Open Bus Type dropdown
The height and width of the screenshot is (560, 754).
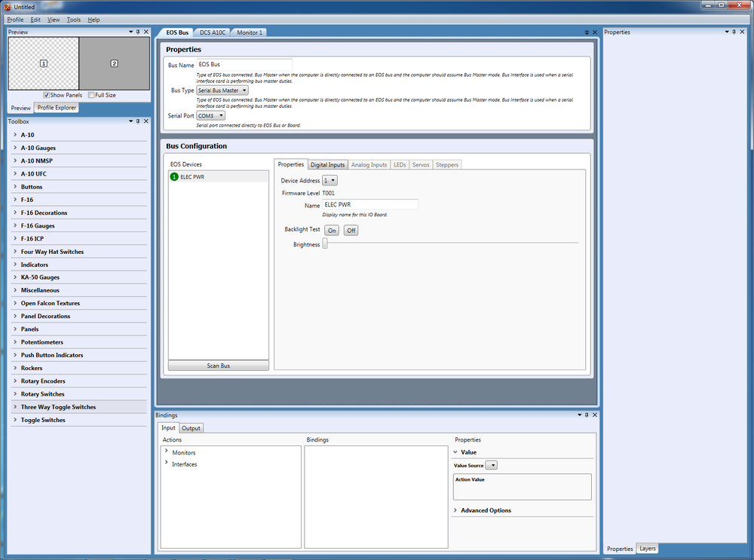(222, 90)
